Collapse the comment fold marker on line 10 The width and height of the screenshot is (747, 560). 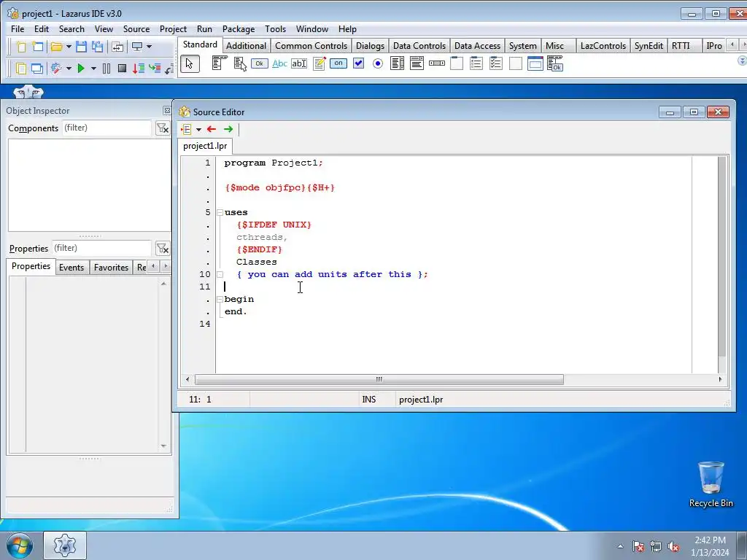point(220,274)
